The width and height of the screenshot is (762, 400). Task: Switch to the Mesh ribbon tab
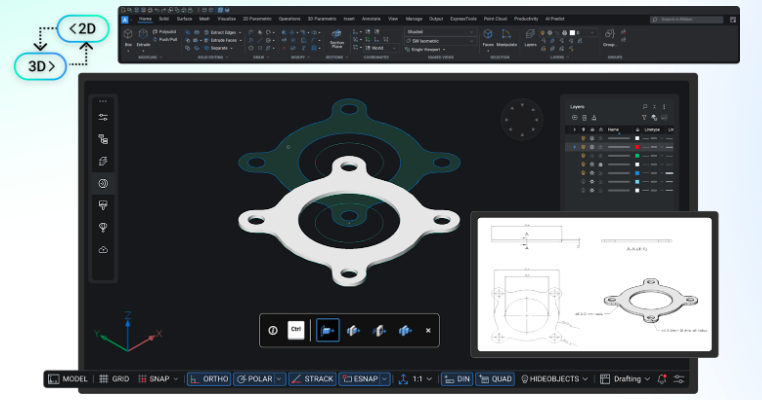[204, 19]
